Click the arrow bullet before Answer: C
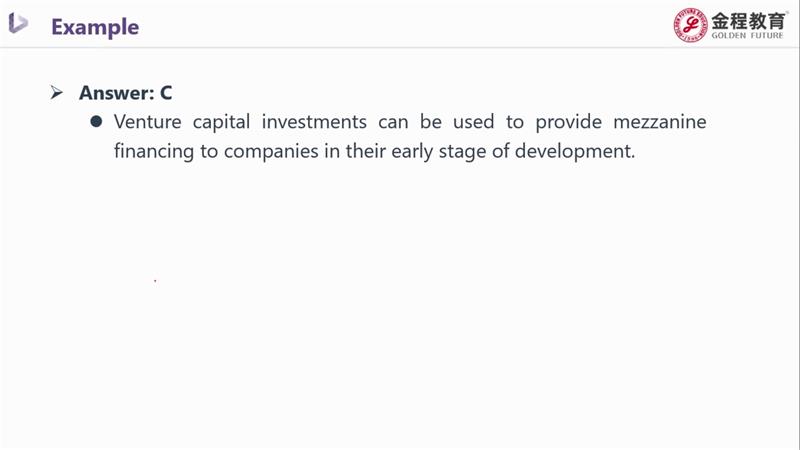Image resolution: width=800 pixels, height=450 pixels. point(57,93)
